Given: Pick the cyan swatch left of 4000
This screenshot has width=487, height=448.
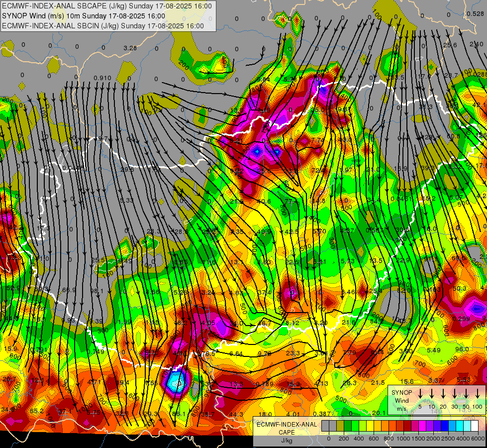Looking at the screenshot, I should coord(459,426).
